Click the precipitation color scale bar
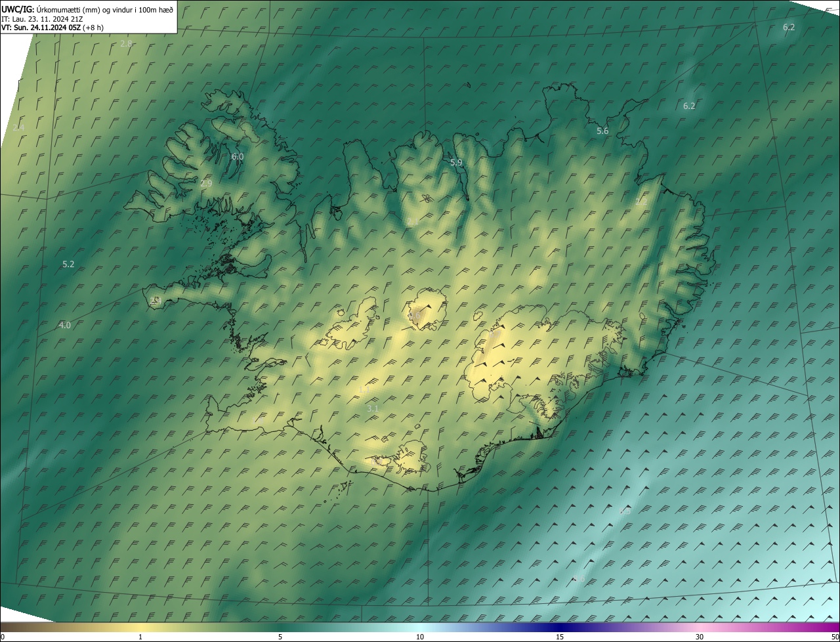This screenshot has height=642, width=840. click(x=420, y=628)
